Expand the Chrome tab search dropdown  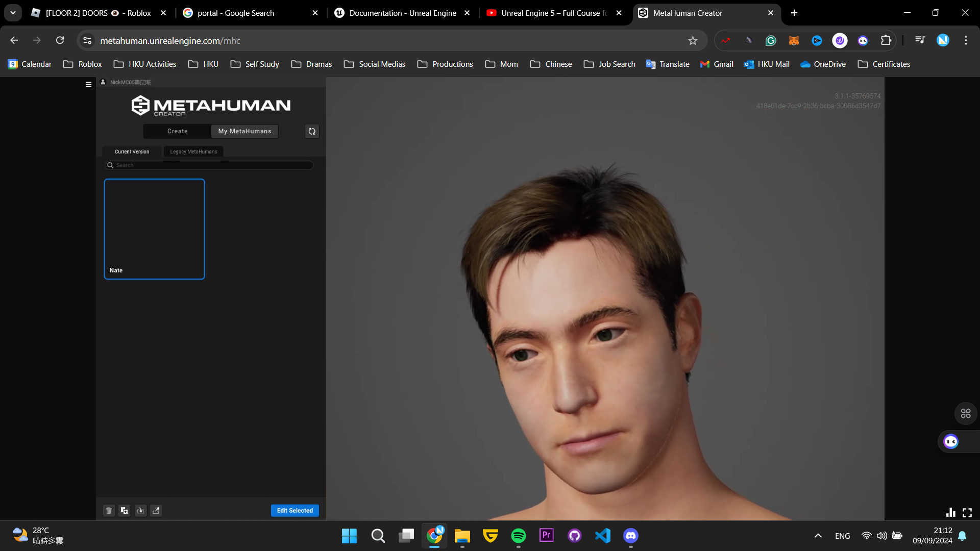coord(13,13)
